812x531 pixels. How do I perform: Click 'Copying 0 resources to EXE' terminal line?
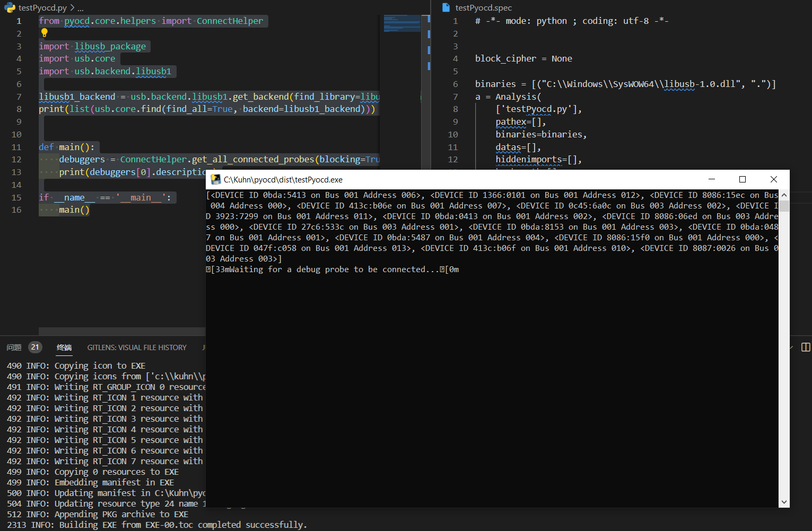[x=117, y=472]
